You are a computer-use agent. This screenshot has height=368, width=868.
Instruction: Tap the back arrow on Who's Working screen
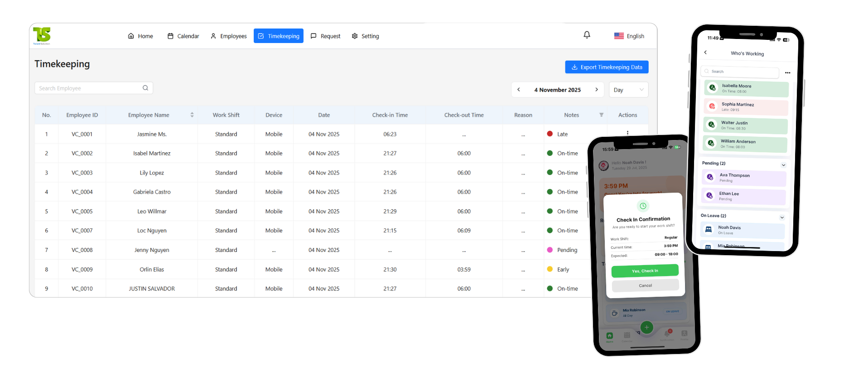point(705,53)
